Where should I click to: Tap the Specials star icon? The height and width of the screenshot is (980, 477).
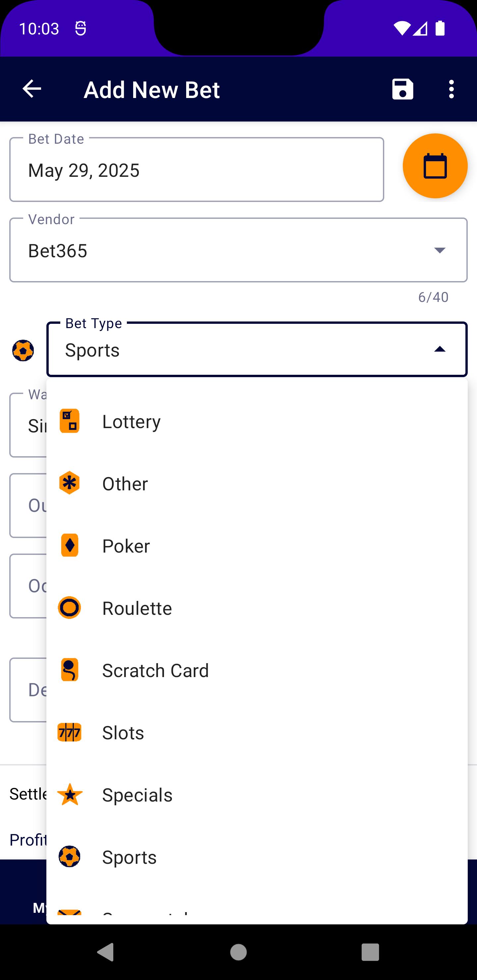(70, 794)
